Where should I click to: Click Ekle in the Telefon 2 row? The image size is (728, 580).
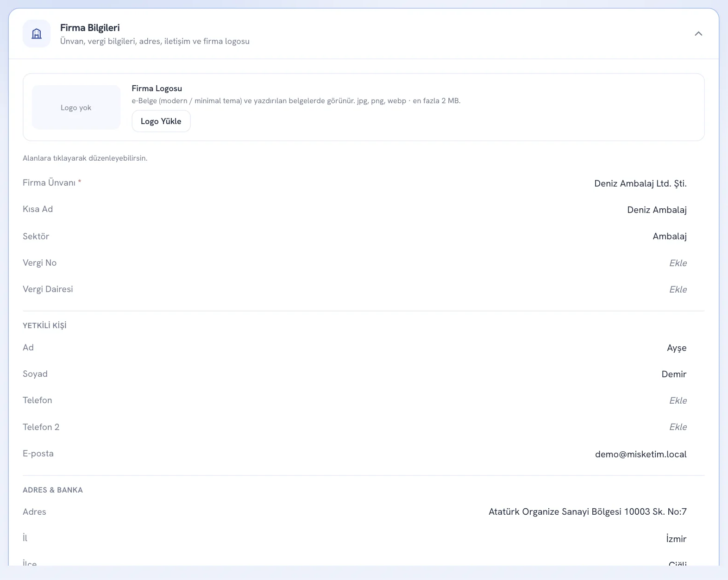tap(678, 427)
